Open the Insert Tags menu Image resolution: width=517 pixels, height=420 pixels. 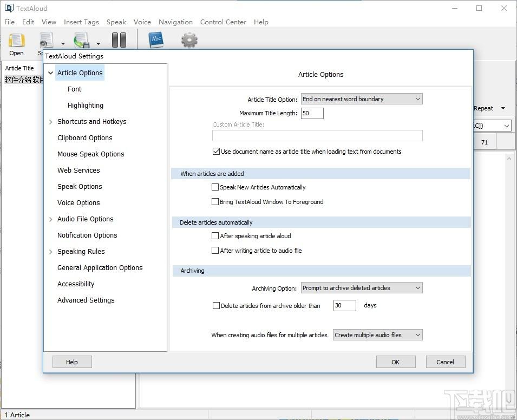tap(81, 22)
